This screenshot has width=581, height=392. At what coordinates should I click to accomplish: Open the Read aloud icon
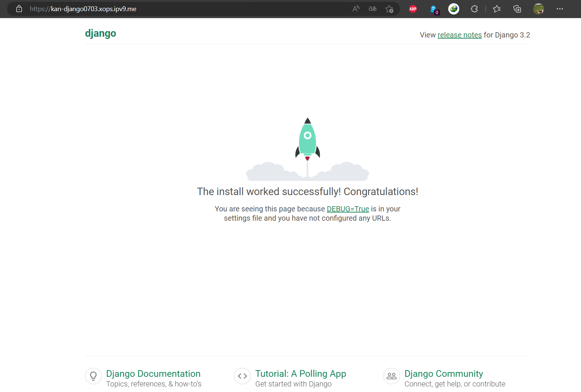point(355,9)
